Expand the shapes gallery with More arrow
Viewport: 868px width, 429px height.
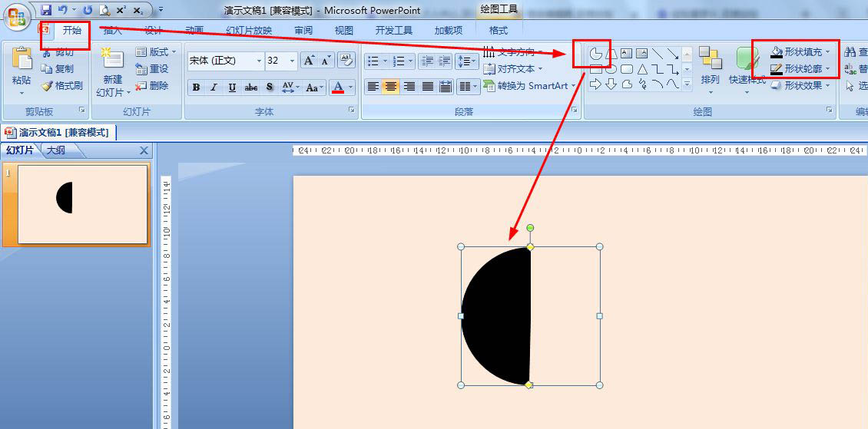687,84
